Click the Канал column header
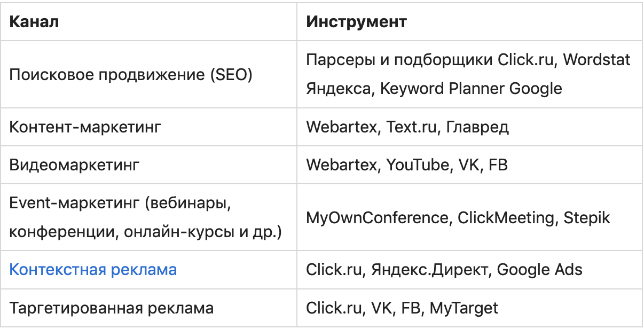Image resolution: width=644 pixels, height=329 pixels. (x=34, y=22)
